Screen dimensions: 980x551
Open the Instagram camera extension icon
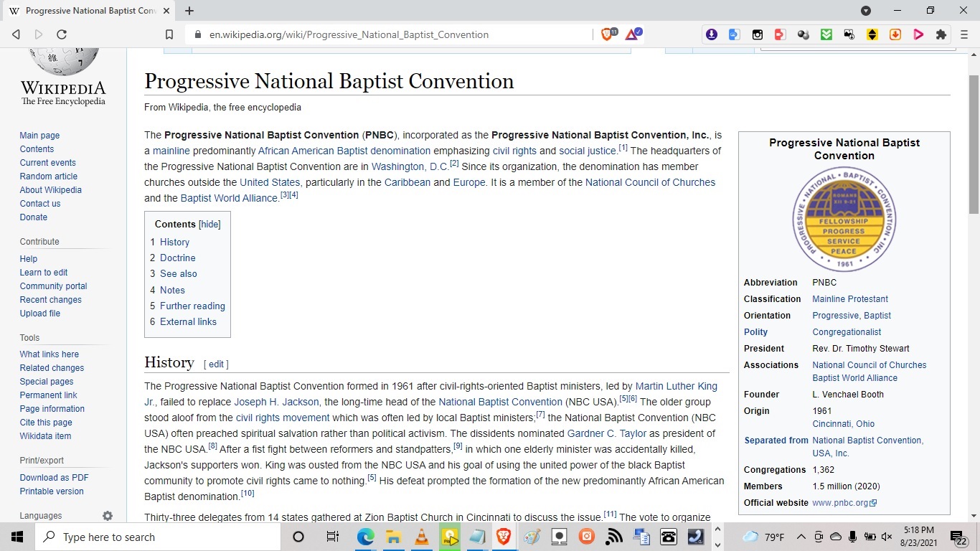point(757,34)
